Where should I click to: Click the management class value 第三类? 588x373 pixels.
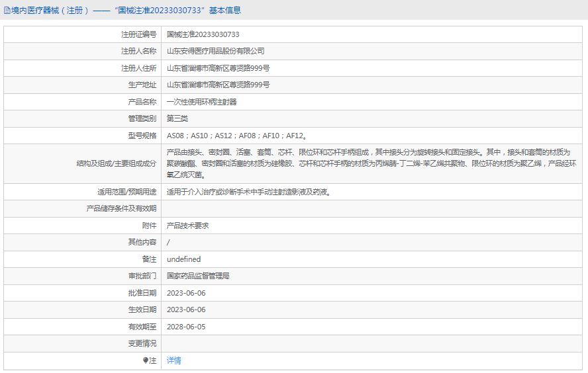click(x=177, y=119)
